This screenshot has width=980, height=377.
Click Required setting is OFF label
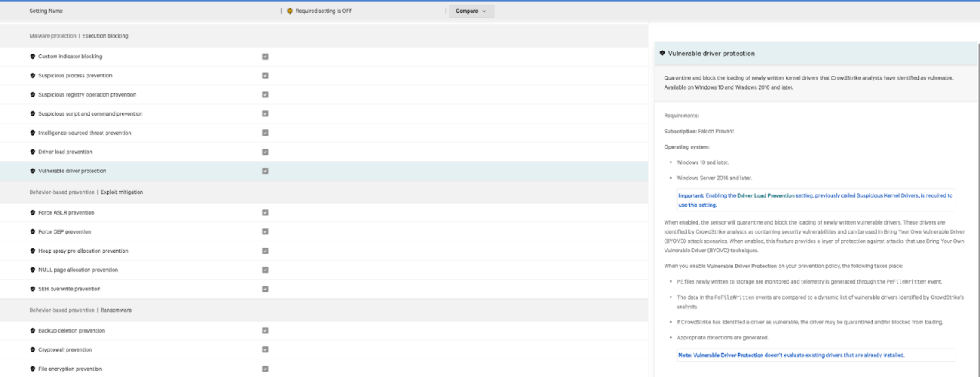click(x=324, y=11)
